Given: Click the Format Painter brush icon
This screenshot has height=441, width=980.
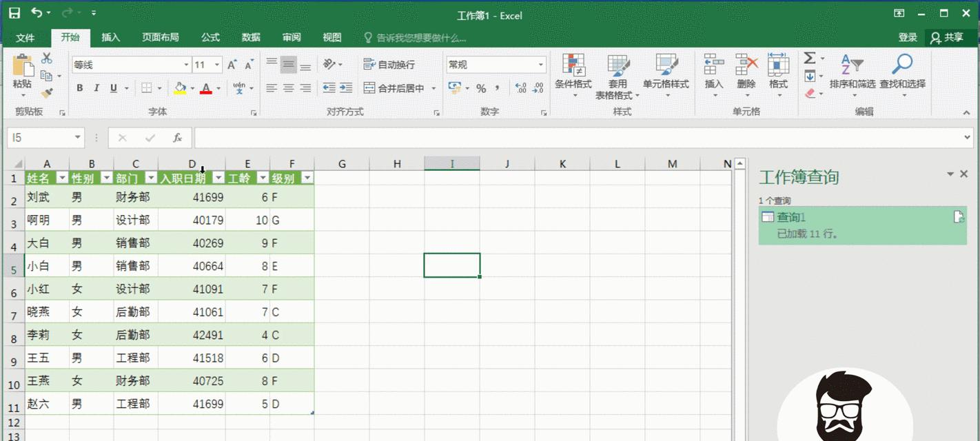Looking at the screenshot, I should point(46,92).
